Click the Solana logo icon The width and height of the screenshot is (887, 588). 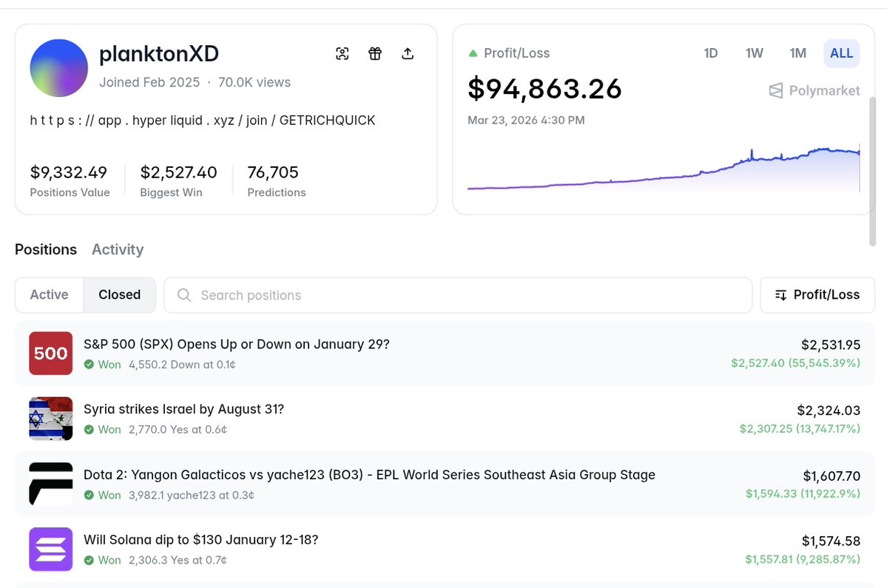tap(51, 549)
